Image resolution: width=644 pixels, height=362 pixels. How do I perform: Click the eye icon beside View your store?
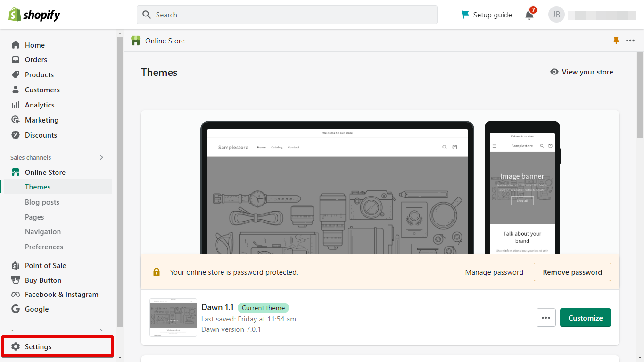pos(554,72)
